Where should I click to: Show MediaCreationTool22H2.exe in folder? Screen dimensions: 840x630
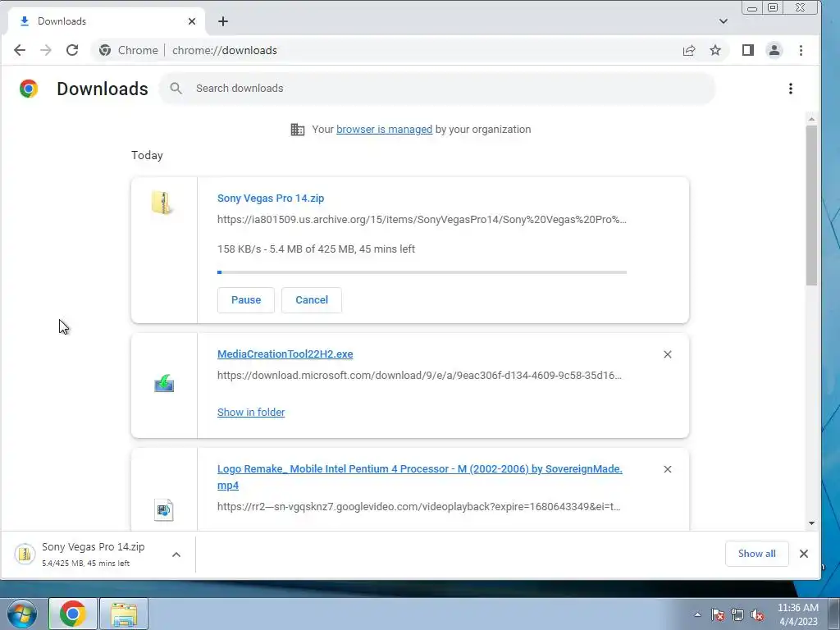pos(251,413)
